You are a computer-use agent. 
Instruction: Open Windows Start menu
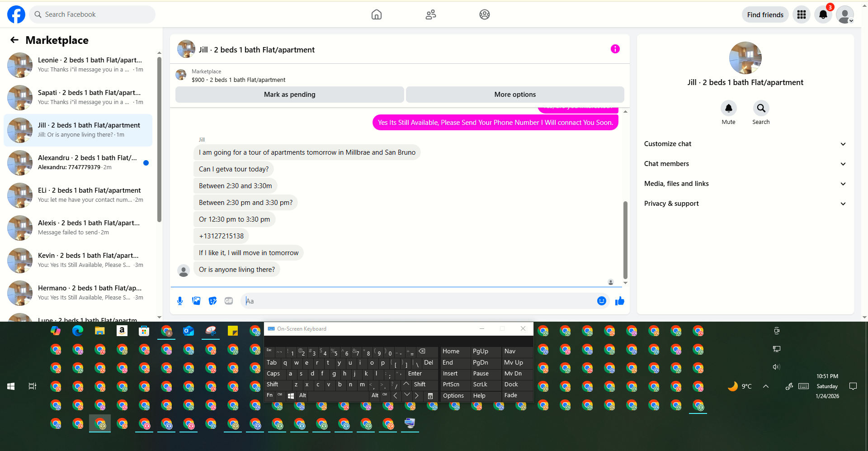pyautogui.click(x=11, y=386)
